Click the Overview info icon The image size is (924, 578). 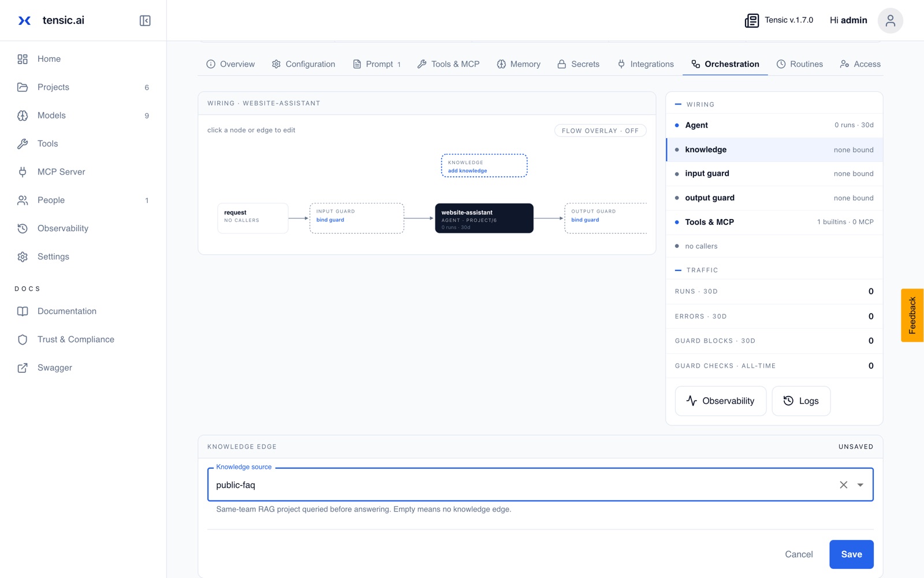211,64
